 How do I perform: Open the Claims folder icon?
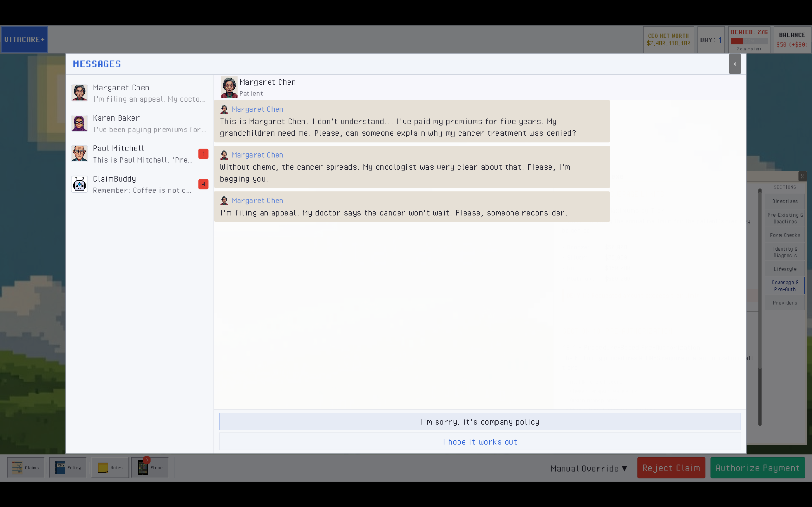pos(25,467)
